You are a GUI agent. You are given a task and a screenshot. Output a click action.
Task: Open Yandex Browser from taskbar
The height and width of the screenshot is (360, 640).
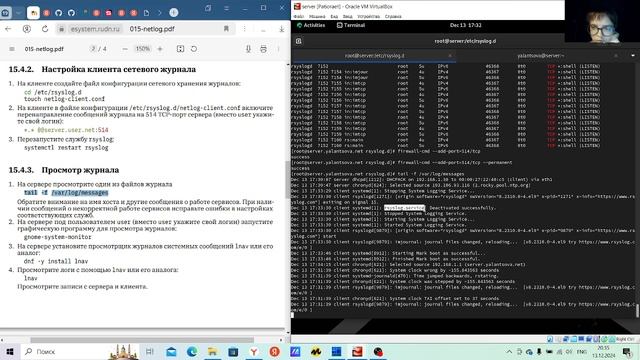254,351
